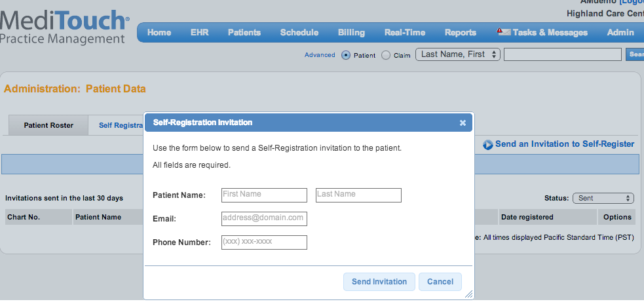Cancel the invitation dialog
Screen dimensions: 644x308
pyautogui.click(x=440, y=282)
